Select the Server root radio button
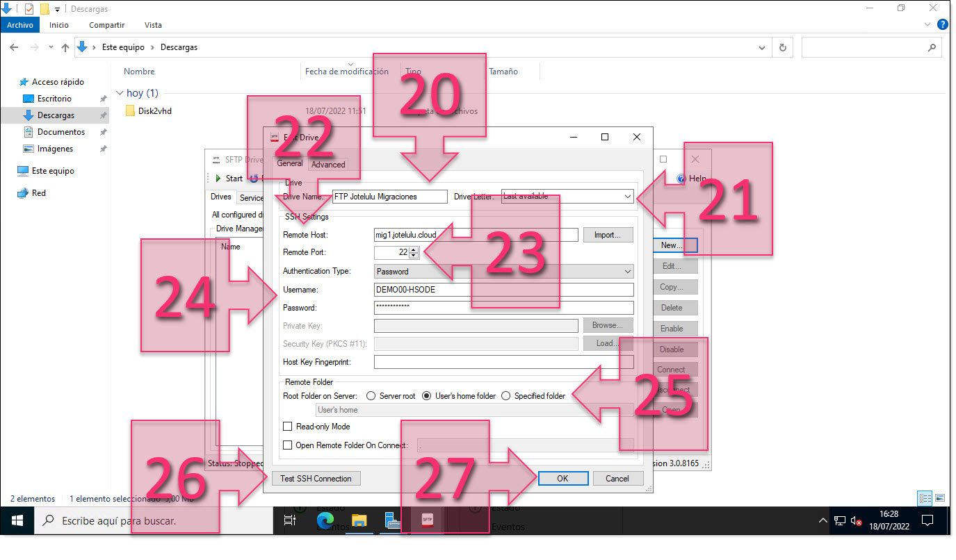 (x=371, y=396)
